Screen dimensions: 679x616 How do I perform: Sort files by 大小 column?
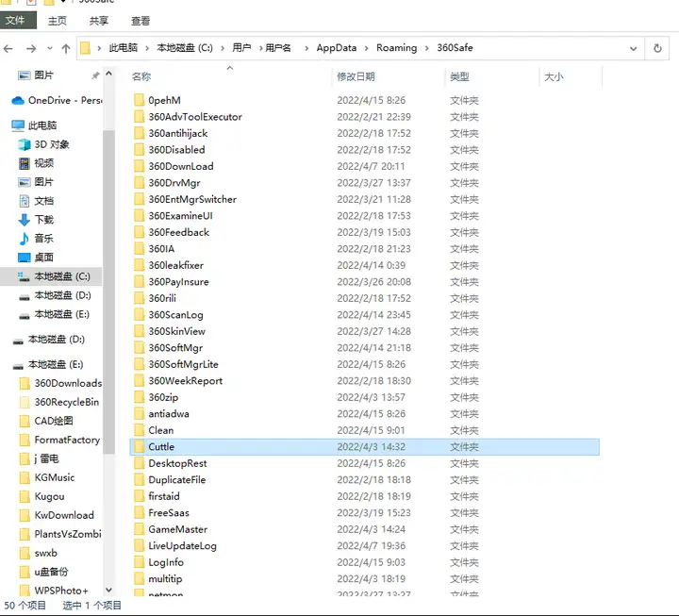tap(554, 76)
